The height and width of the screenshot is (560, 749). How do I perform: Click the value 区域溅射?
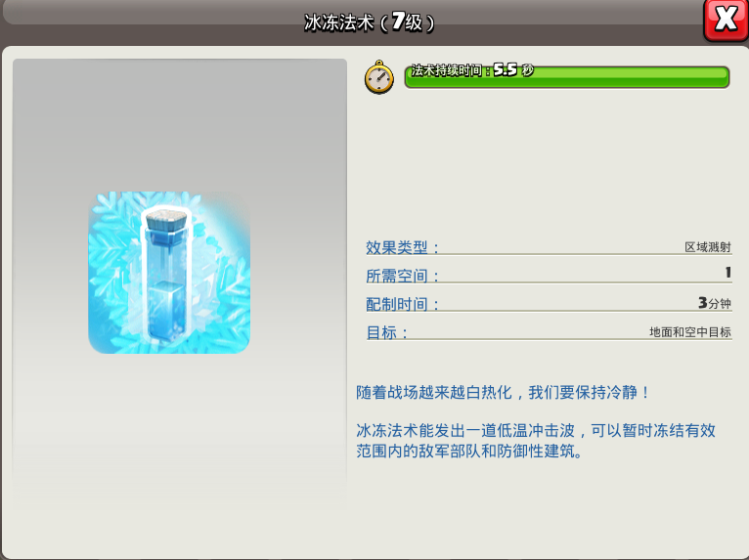tap(707, 247)
